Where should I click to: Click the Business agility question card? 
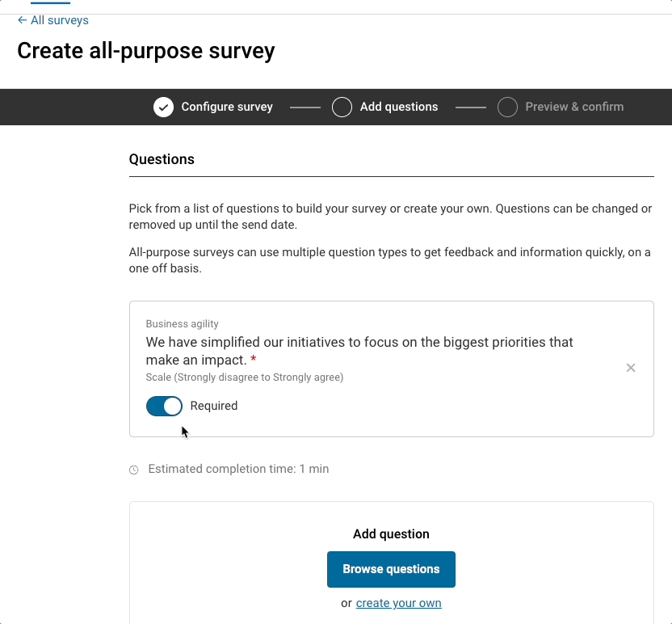tap(391, 368)
